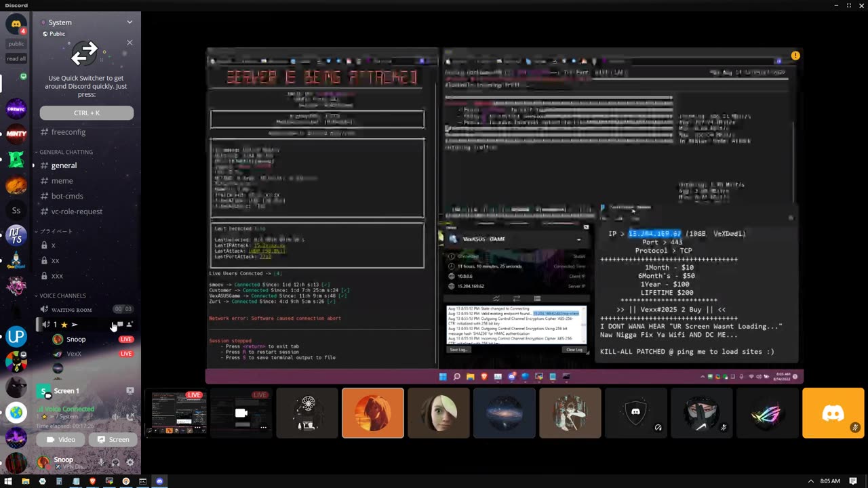
Task: Open the globe server icon
Action: (16, 412)
